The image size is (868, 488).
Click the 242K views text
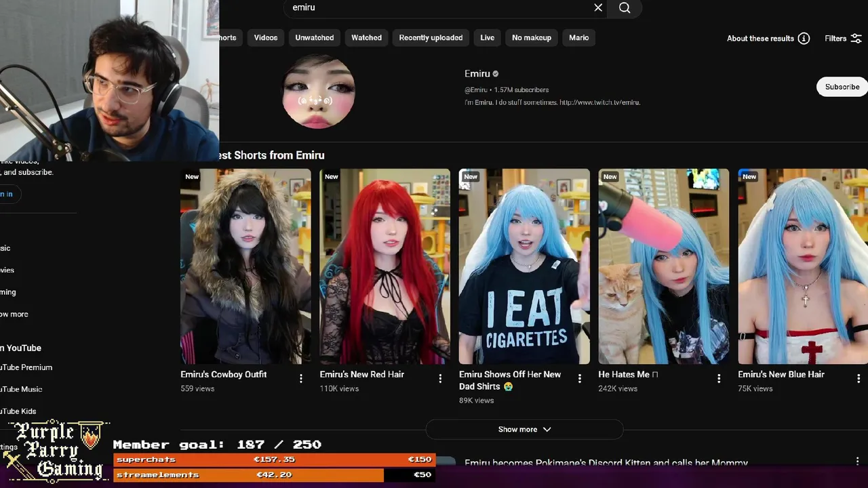pos(618,389)
